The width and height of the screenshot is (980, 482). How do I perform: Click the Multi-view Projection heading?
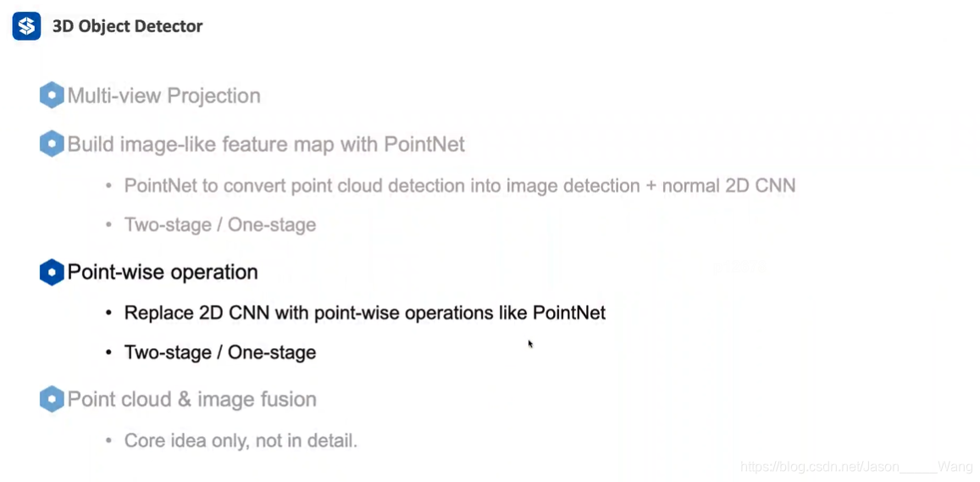click(x=163, y=96)
